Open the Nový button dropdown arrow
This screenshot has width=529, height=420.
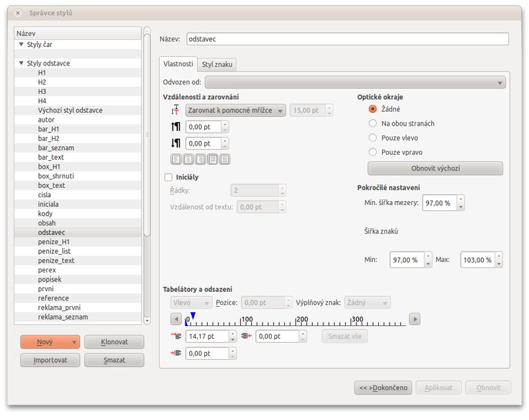(x=74, y=342)
